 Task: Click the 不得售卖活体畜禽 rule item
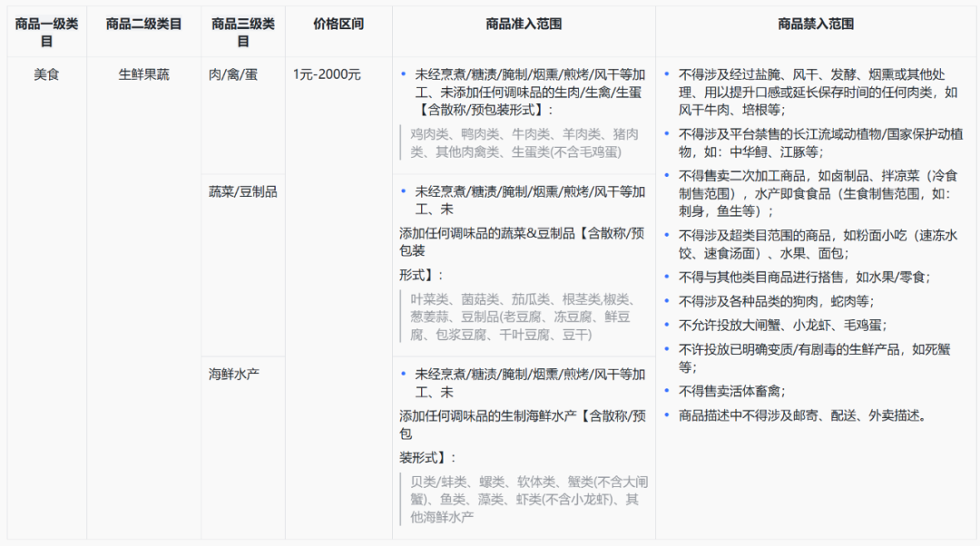731,391
